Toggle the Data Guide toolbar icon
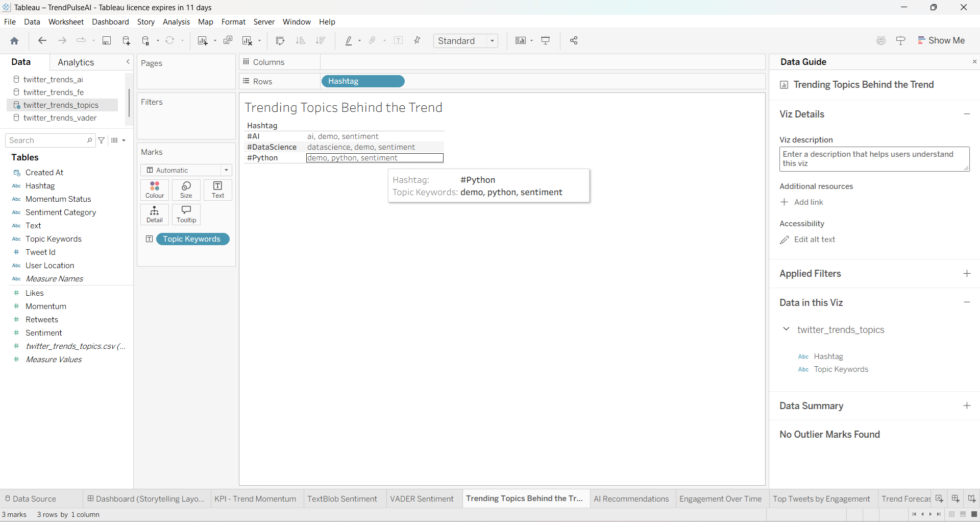The width and height of the screenshot is (980, 522). point(901,41)
